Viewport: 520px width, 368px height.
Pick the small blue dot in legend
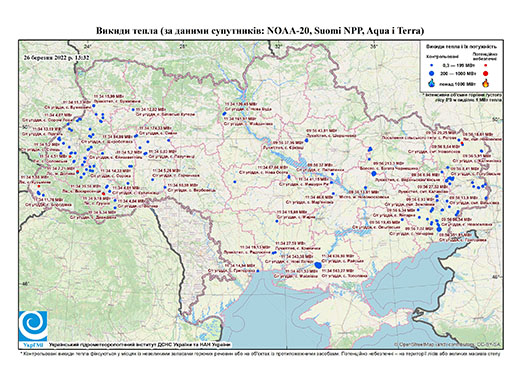pos(432,65)
